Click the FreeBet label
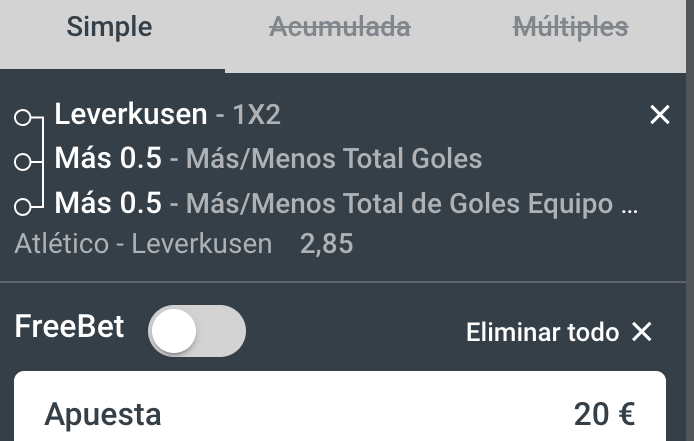 69,327
